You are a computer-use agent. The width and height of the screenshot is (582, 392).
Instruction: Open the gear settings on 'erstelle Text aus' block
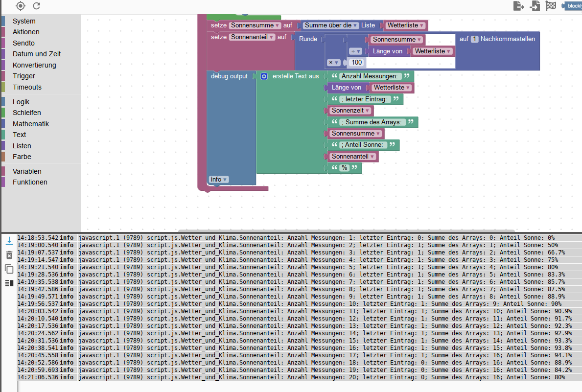coord(264,76)
